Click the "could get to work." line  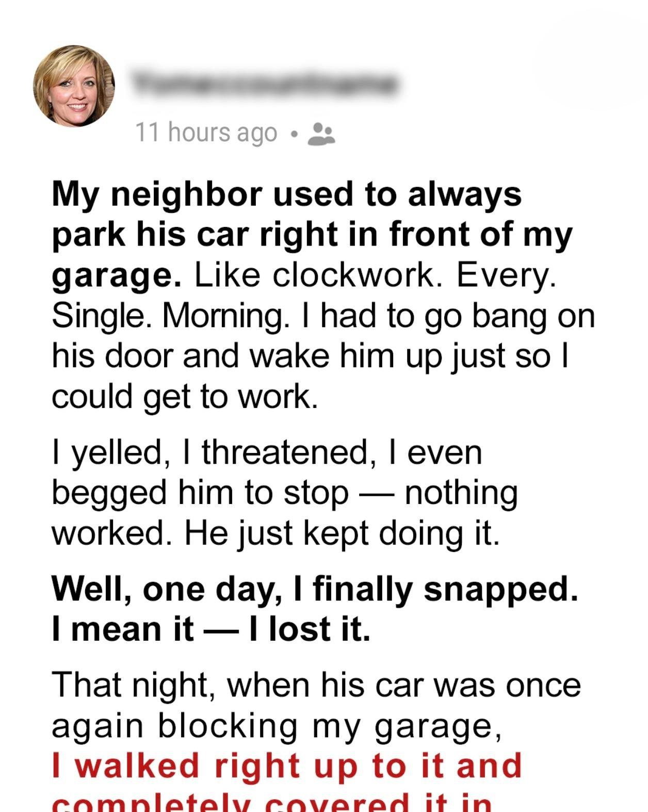pos(185,396)
